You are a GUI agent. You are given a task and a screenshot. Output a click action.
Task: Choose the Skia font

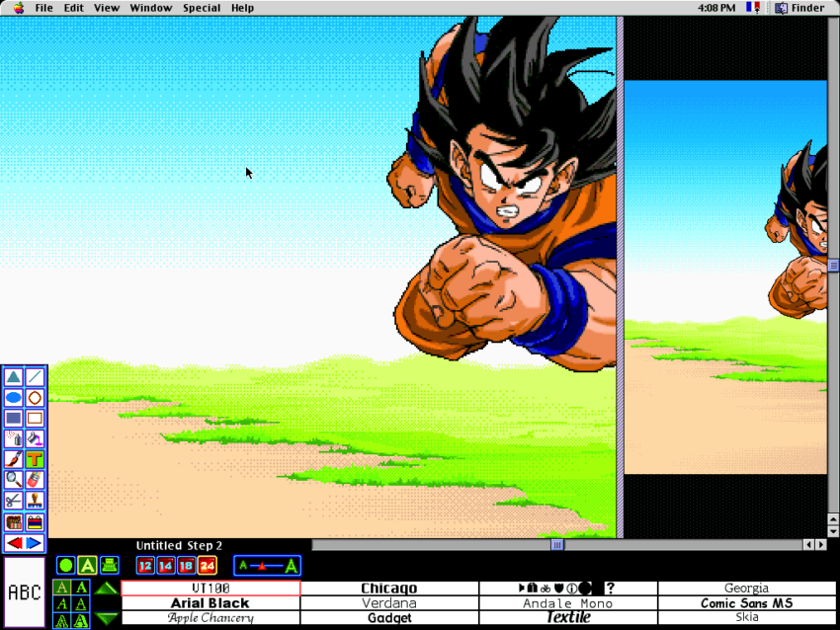tap(747, 618)
